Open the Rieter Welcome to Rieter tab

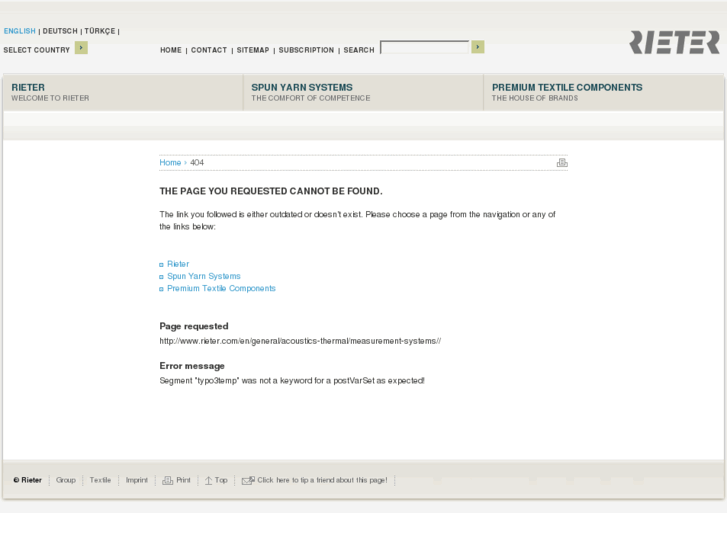click(x=123, y=92)
